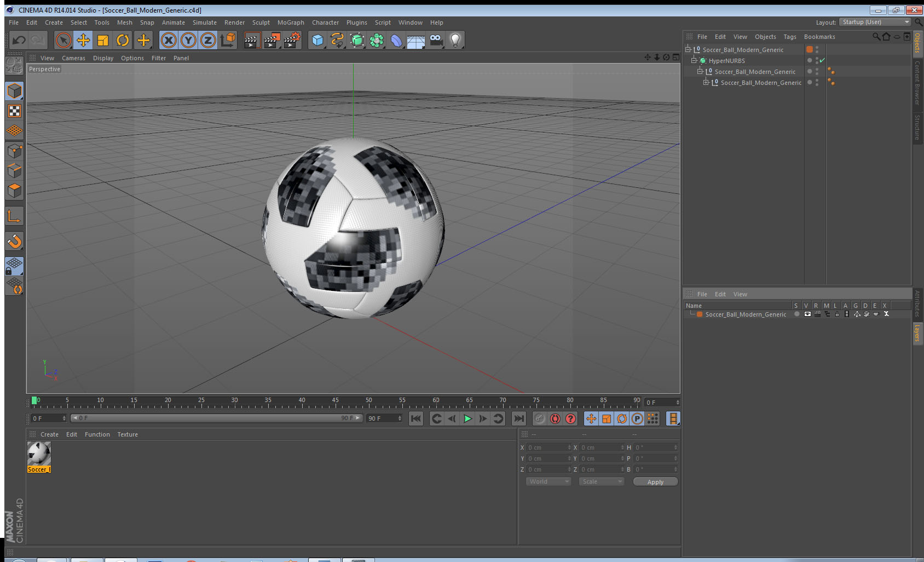Render to Picture Viewer icon

click(x=272, y=40)
